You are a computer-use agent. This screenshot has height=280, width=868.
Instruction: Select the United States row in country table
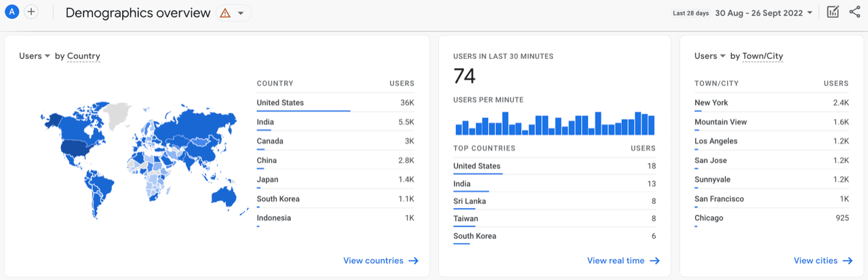click(335, 103)
